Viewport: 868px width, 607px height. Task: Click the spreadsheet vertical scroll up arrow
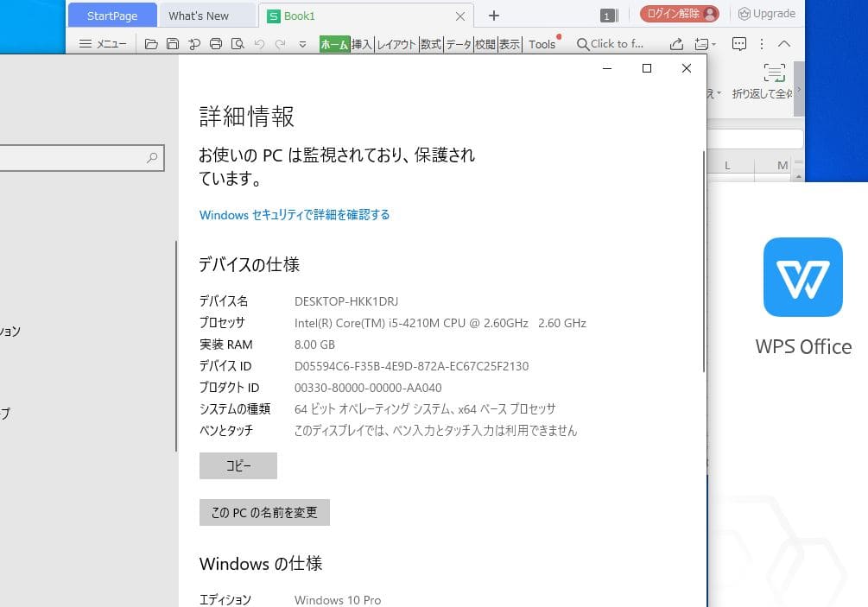[798, 176]
